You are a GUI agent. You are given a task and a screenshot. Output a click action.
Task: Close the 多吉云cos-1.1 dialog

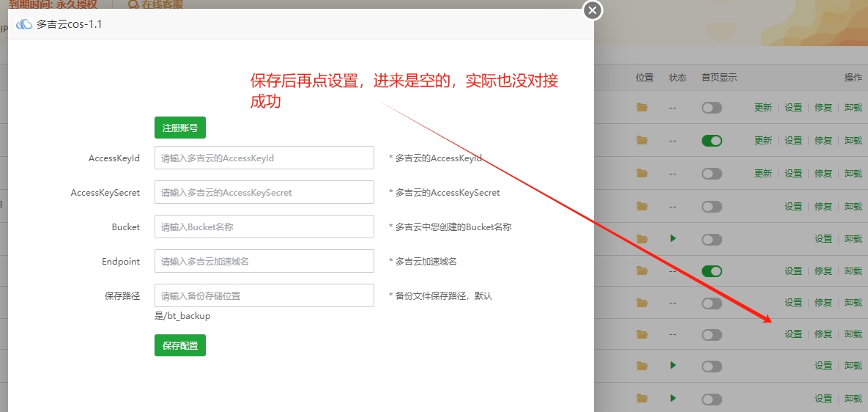pos(593,10)
